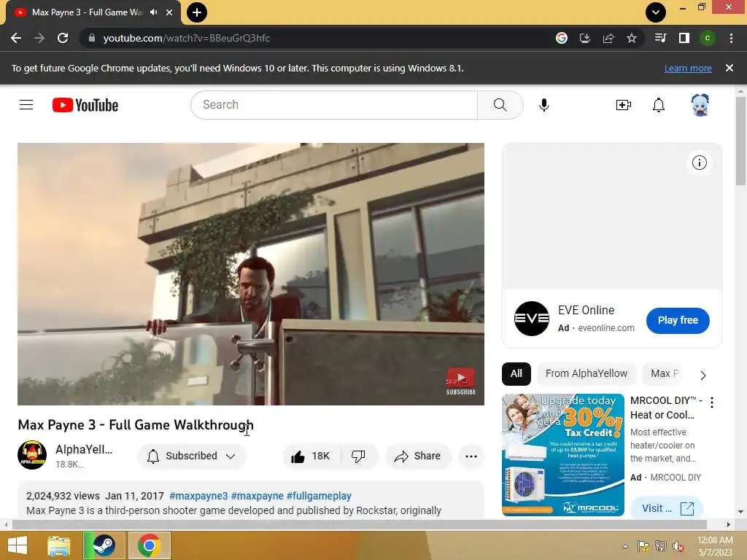Show more filter chips with the right chevron
This screenshot has width=747, height=560.
point(703,376)
